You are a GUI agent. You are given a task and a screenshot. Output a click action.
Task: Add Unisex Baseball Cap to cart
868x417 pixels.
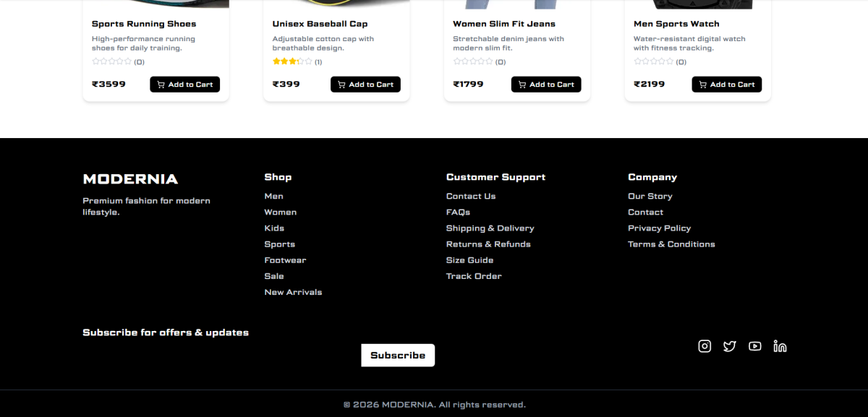[x=365, y=85]
